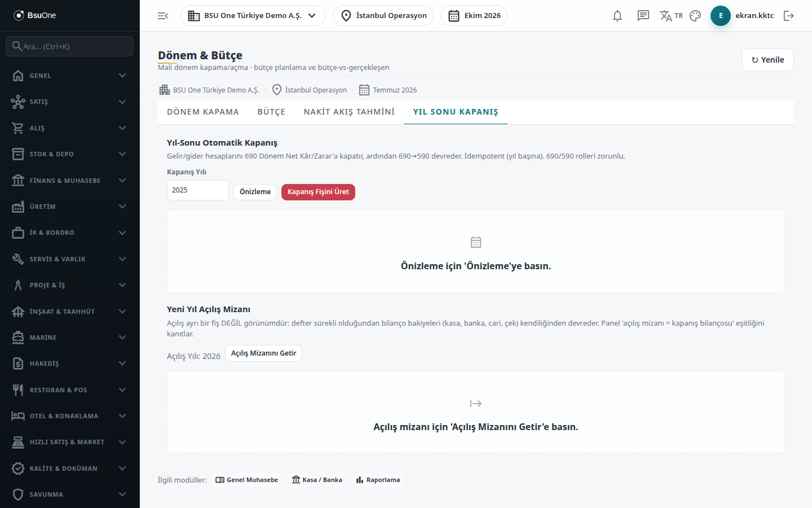
Task: Open the theme palette icon
Action: pos(695,16)
